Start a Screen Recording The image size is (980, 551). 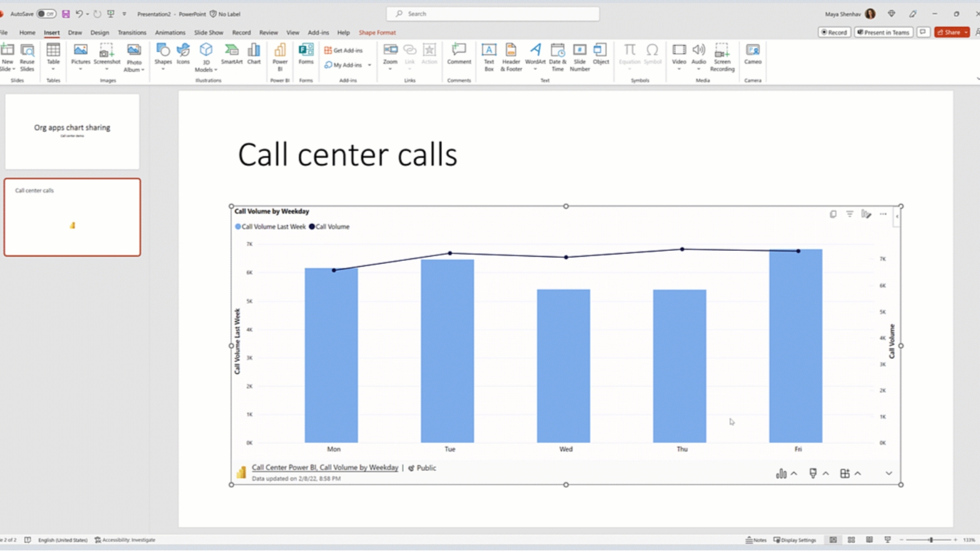(x=722, y=57)
